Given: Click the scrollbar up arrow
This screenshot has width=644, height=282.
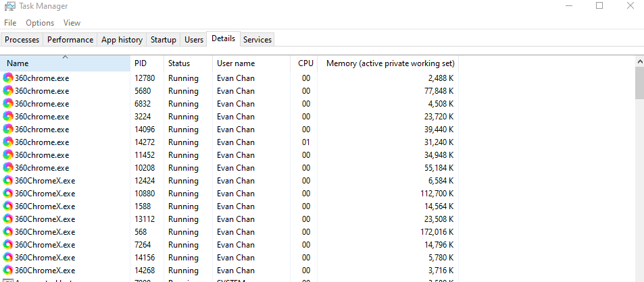Looking at the screenshot, I should pos(639,61).
